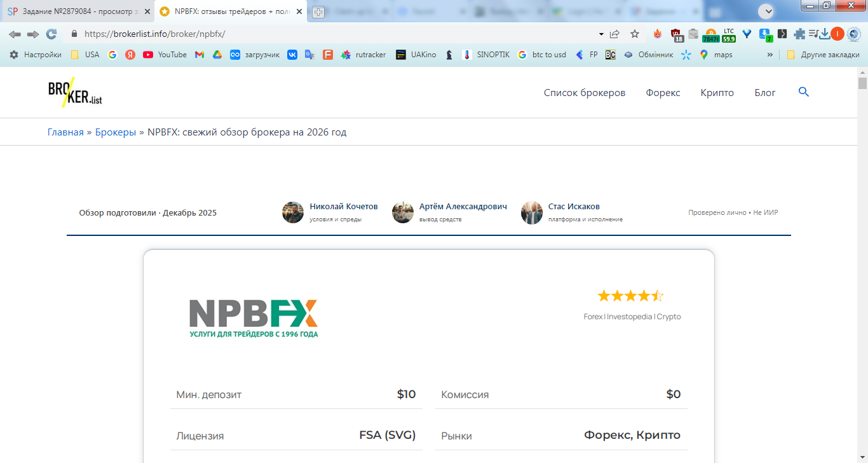
Task: Open the orange F bookmark icon
Action: [328, 55]
